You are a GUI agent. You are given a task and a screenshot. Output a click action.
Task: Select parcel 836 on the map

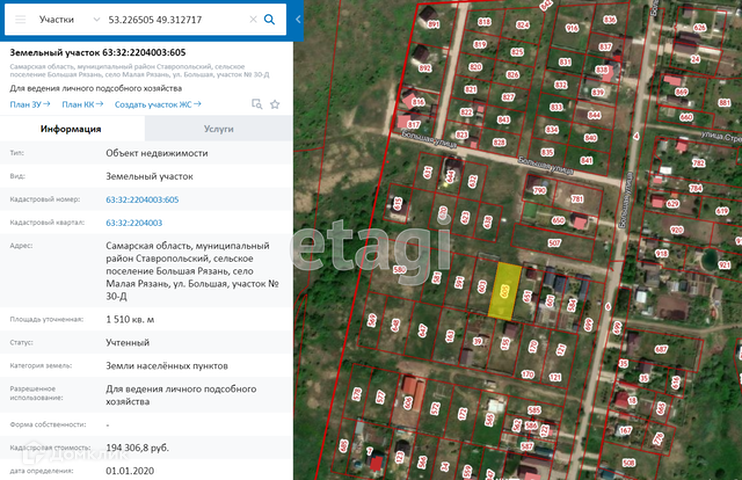(610, 20)
